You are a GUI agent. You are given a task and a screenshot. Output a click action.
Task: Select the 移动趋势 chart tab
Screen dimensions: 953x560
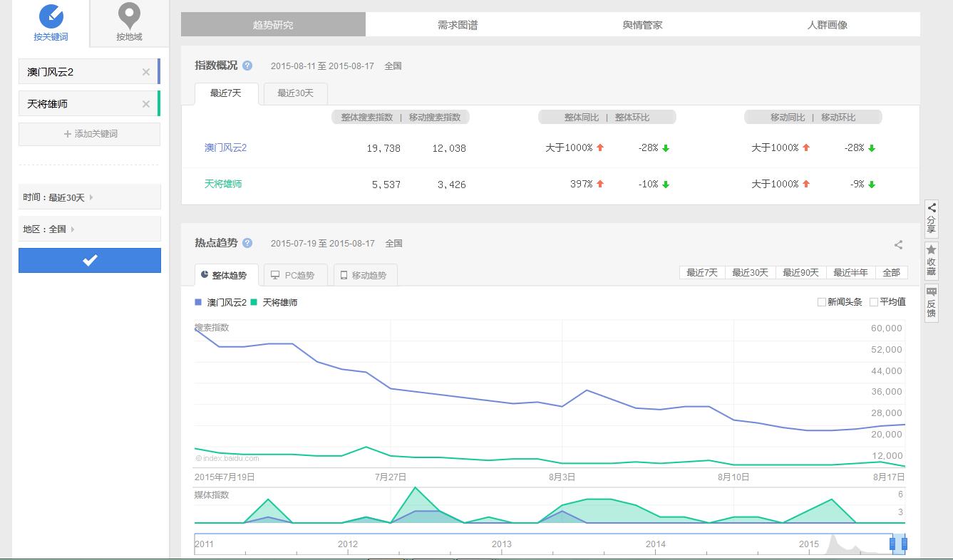coord(366,275)
